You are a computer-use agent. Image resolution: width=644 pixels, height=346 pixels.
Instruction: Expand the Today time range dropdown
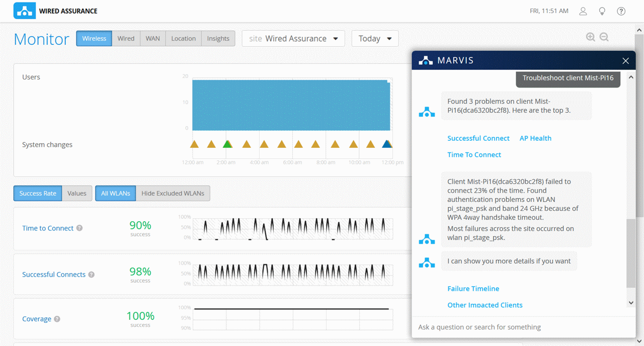coord(375,39)
